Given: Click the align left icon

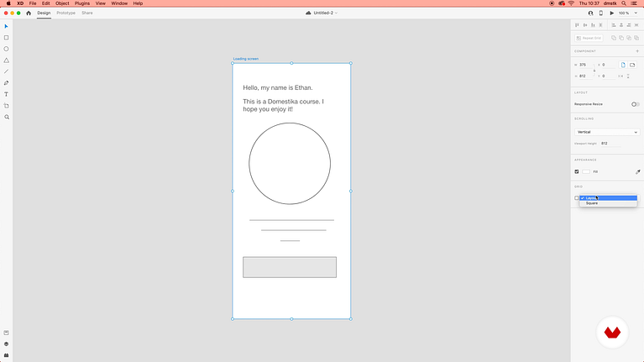Looking at the screenshot, I should [614, 25].
